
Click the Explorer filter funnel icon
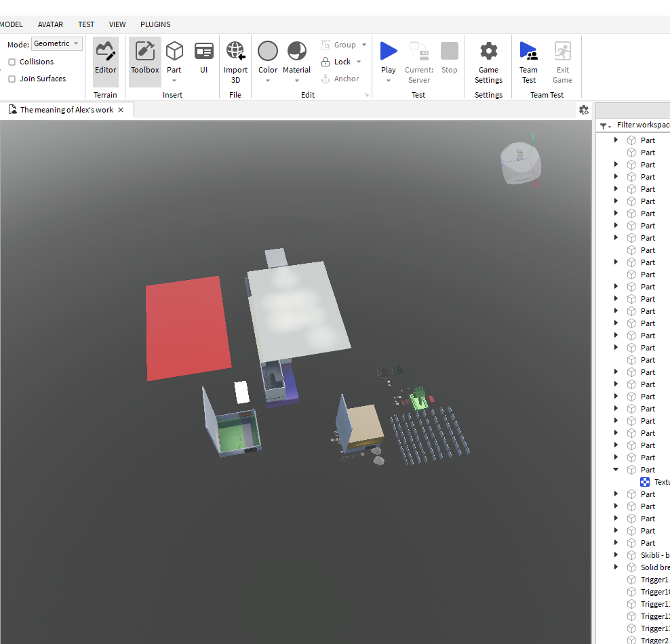(x=604, y=125)
